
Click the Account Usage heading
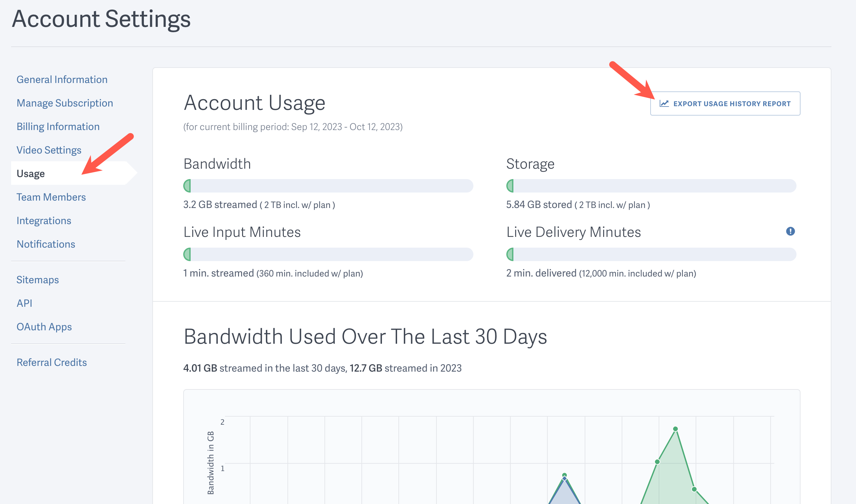(254, 102)
